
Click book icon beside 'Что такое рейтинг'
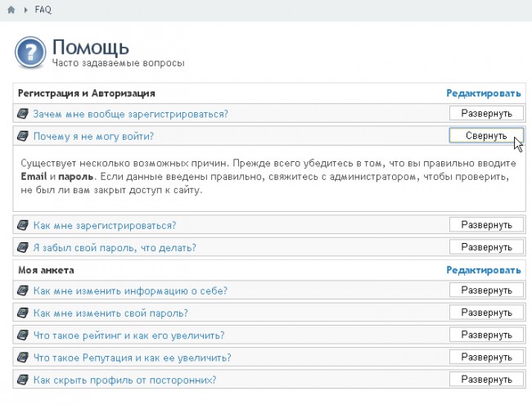[23, 335]
